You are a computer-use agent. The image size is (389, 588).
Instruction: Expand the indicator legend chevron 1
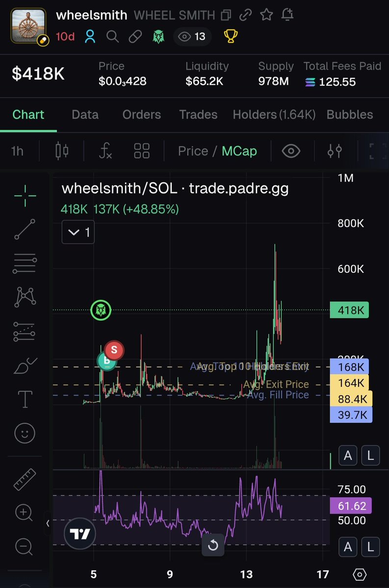point(78,232)
